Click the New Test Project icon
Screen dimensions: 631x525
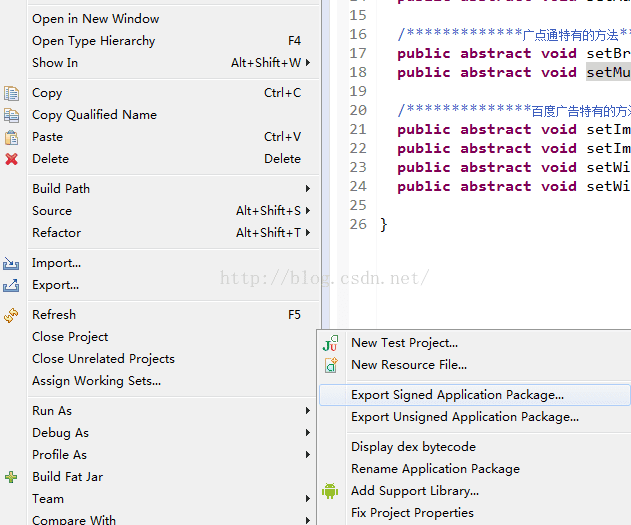point(331,343)
